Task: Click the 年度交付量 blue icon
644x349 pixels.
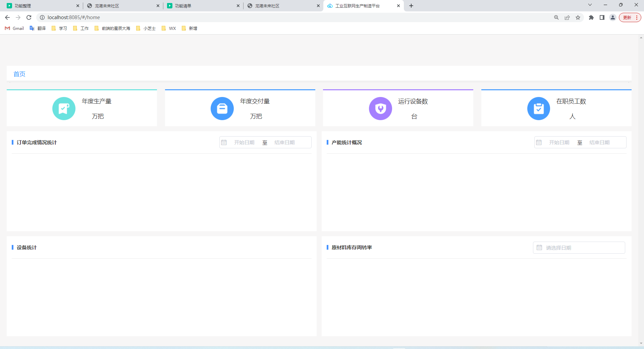Action: tap(222, 108)
